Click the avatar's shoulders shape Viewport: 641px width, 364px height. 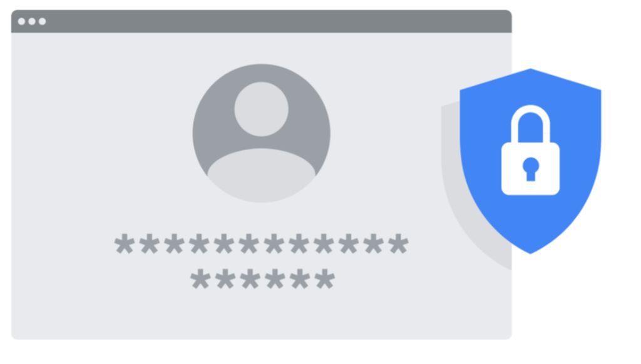[262, 175]
